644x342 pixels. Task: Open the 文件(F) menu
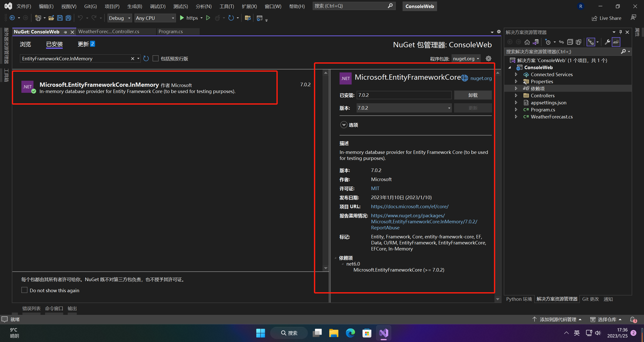pyautogui.click(x=24, y=6)
